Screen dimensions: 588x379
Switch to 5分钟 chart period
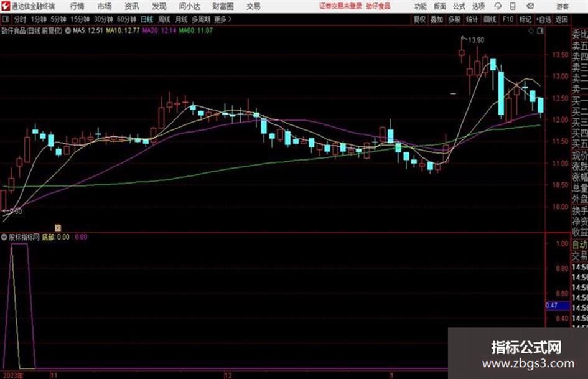coord(58,19)
